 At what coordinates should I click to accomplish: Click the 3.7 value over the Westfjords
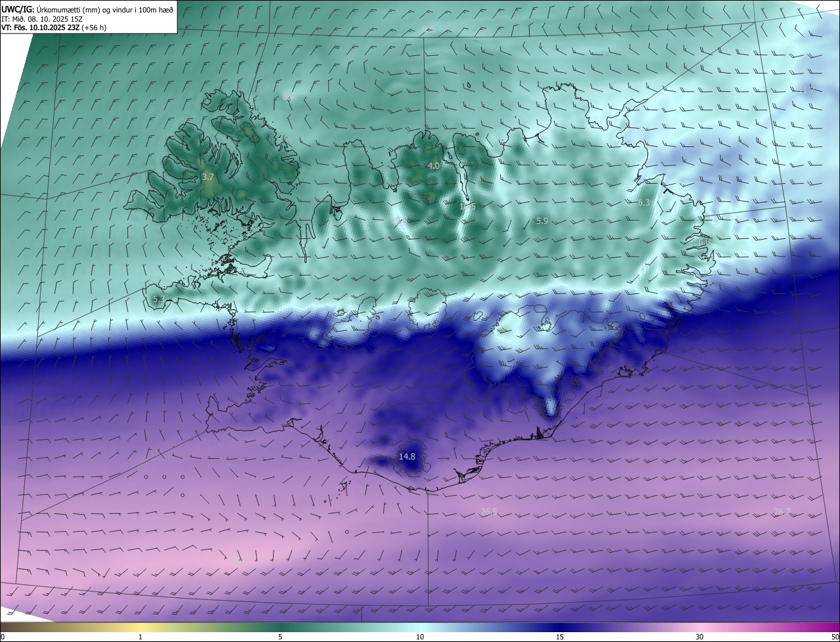(x=208, y=177)
